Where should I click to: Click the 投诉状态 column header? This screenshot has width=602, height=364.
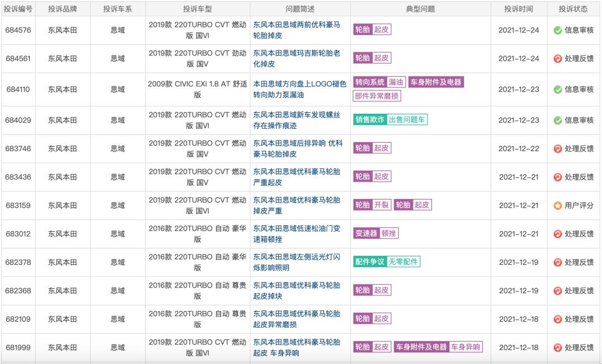coord(574,9)
